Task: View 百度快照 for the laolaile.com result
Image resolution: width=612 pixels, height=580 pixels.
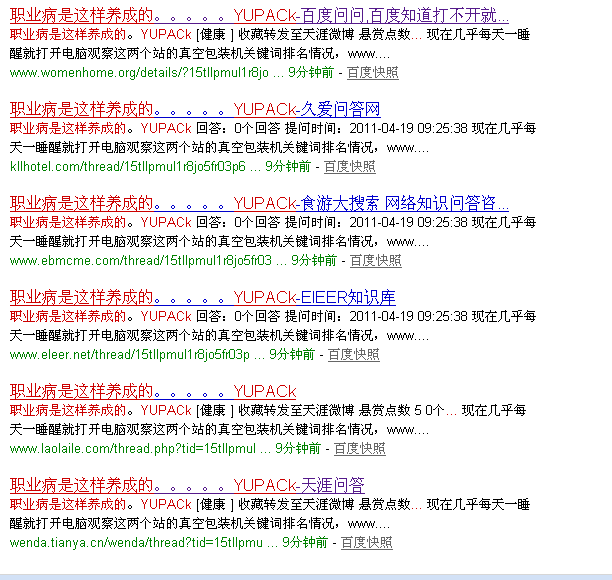Action: click(x=360, y=449)
